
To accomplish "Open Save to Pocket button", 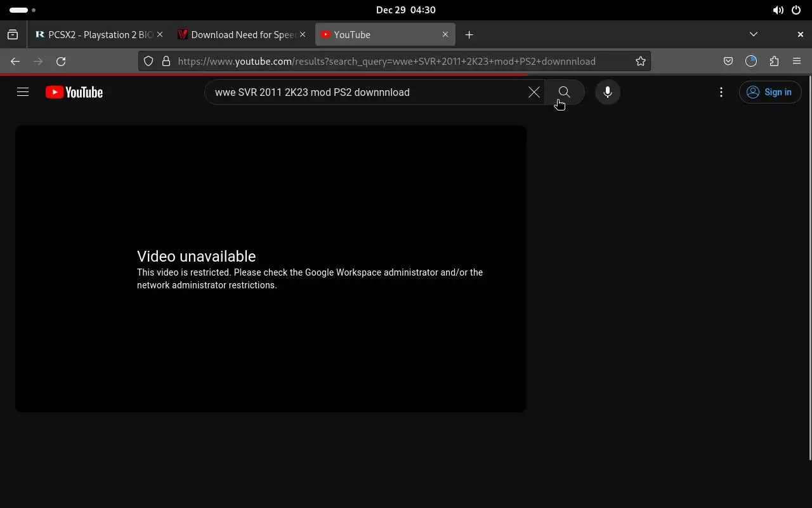I will tap(728, 61).
